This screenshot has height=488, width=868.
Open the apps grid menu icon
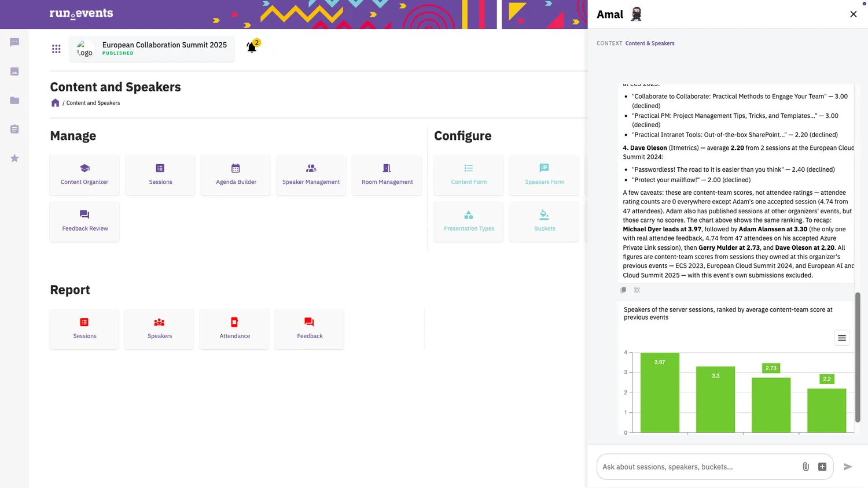point(56,49)
